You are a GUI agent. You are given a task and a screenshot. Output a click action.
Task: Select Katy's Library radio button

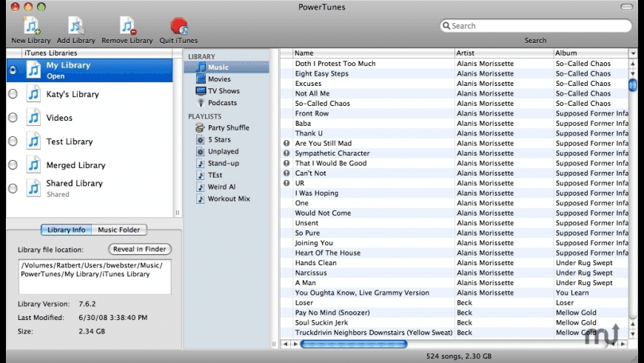[x=13, y=94]
